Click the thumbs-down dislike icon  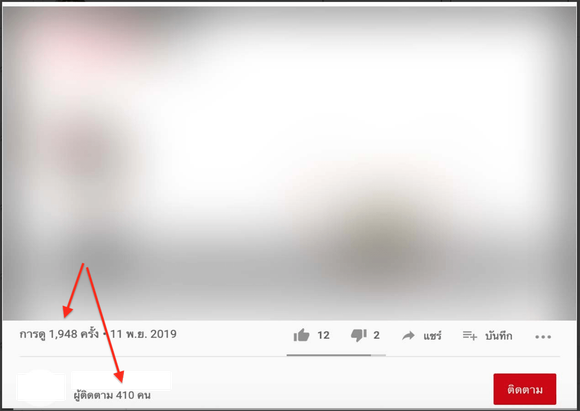click(358, 335)
